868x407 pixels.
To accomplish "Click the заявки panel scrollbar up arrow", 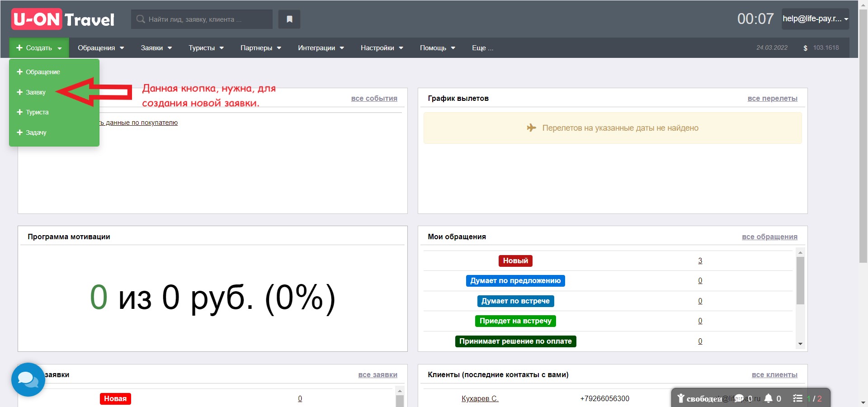I will coord(400,391).
